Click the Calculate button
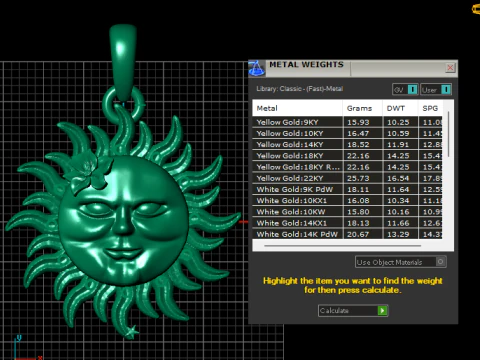Screen dimensions: 480x360 [x=353, y=311]
